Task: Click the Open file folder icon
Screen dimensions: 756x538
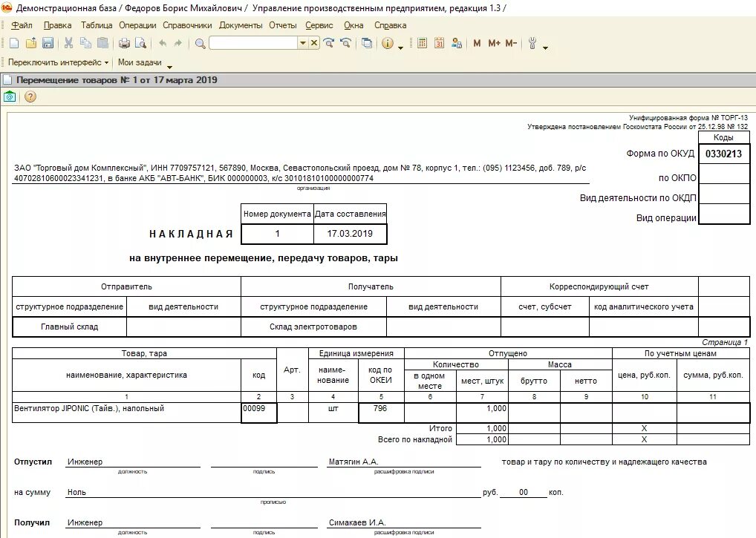Action: [x=31, y=43]
